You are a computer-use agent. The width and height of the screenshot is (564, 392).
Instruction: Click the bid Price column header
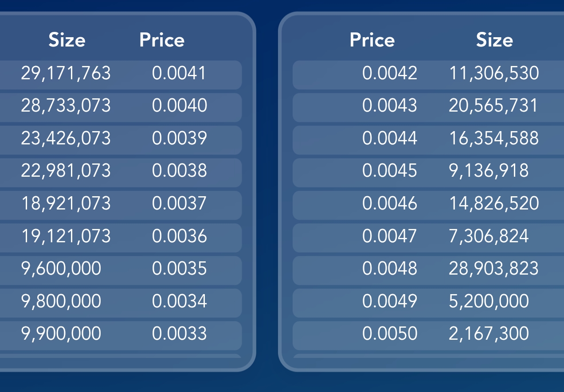point(162,40)
